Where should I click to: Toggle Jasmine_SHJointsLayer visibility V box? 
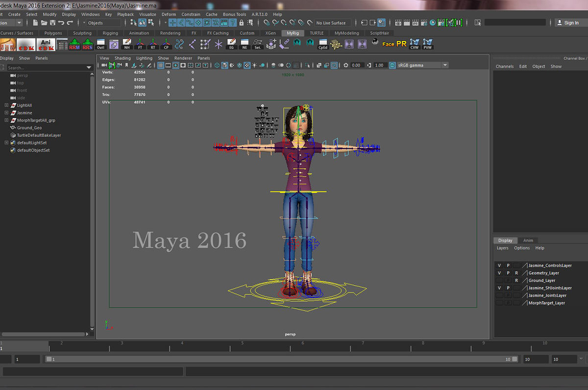coord(499,288)
